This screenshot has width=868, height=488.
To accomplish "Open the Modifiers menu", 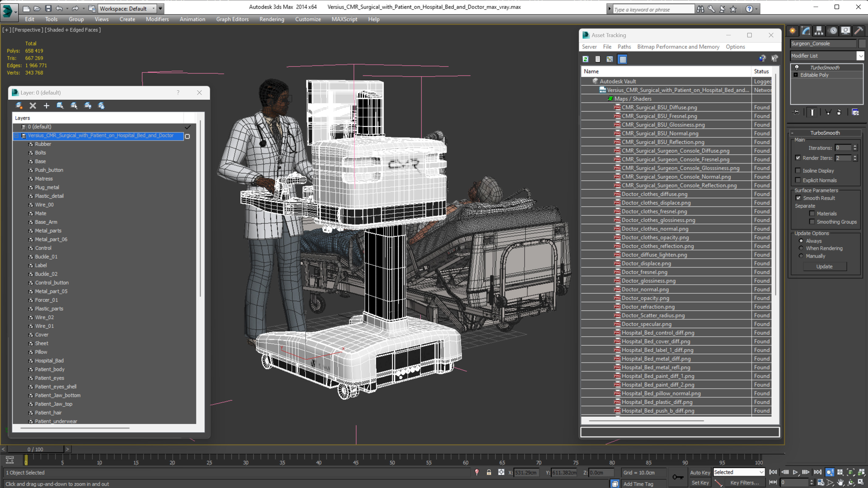I will pyautogui.click(x=157, y=19).
